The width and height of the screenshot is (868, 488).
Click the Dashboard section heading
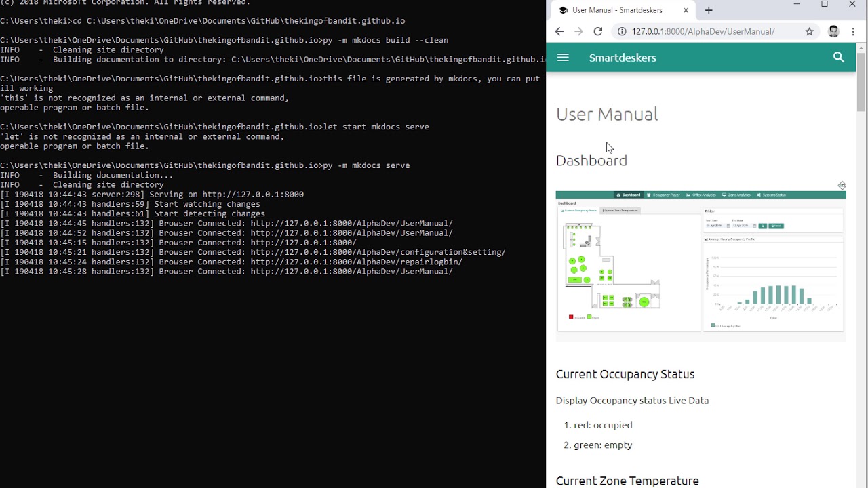coord(591,161)
